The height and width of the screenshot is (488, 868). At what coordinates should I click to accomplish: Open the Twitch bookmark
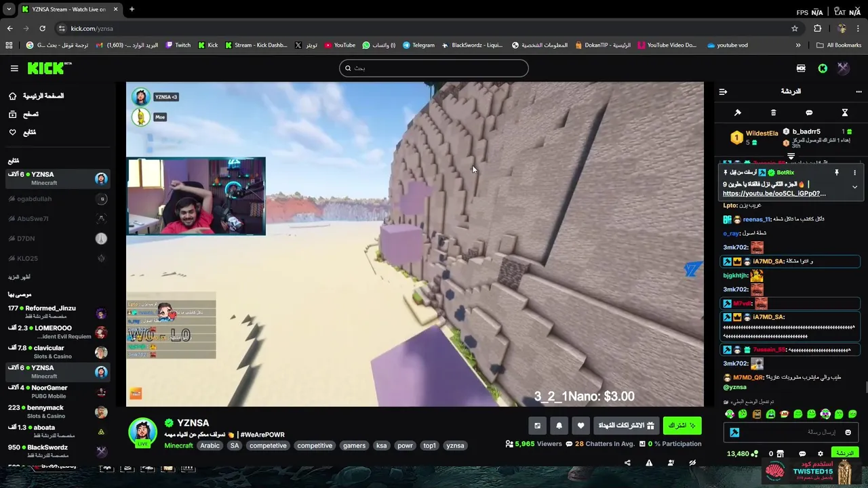178,45
